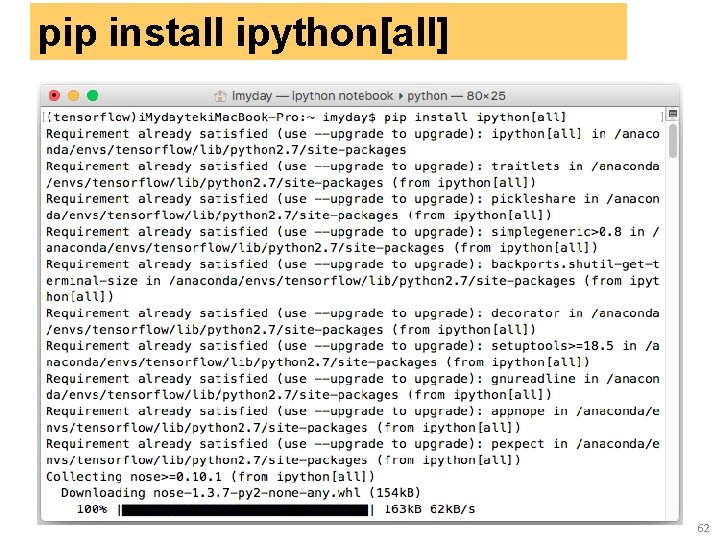Image resolution: width=720 pixels, height=540 pixels.
Task: Click 'simplegeneric>0.8' in the output
Action: tap(556, 232)
